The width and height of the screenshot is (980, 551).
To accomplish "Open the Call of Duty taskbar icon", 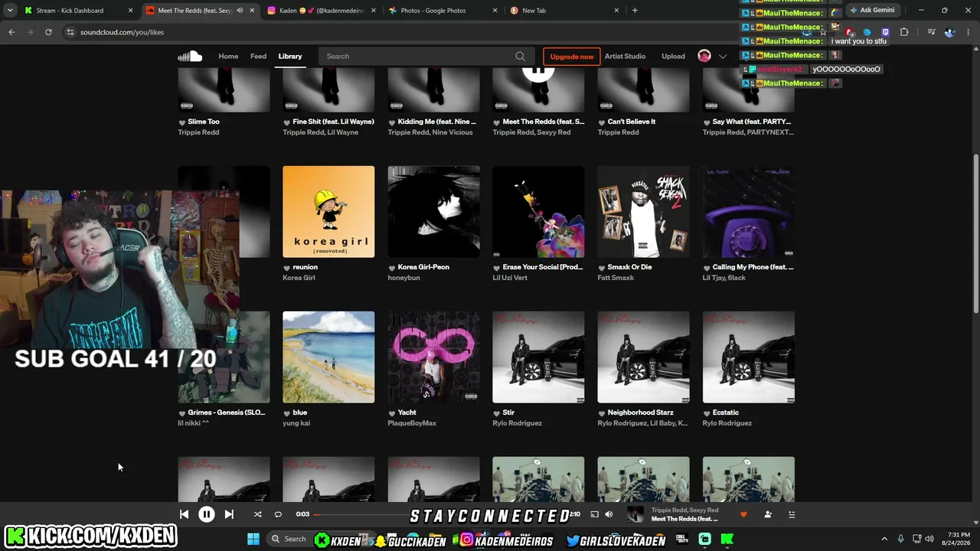I will click(x=681, y=540).
